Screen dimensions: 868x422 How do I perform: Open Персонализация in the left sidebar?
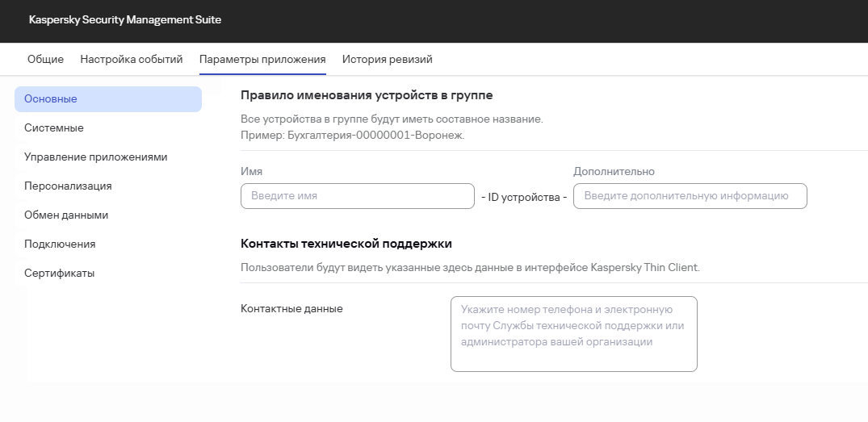coord(68,186)
